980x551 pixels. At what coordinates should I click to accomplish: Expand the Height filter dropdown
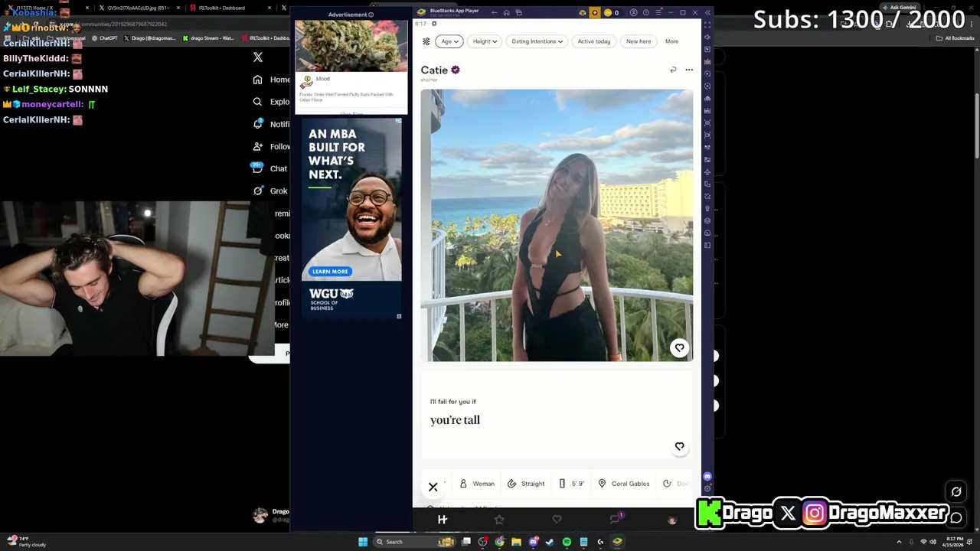tap(485, 41)
